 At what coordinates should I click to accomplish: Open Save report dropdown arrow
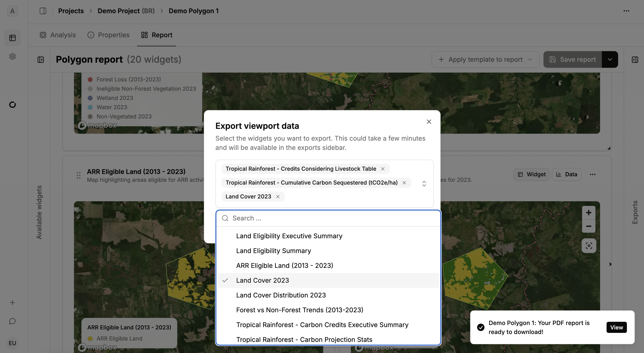click(x=610, y=59)
